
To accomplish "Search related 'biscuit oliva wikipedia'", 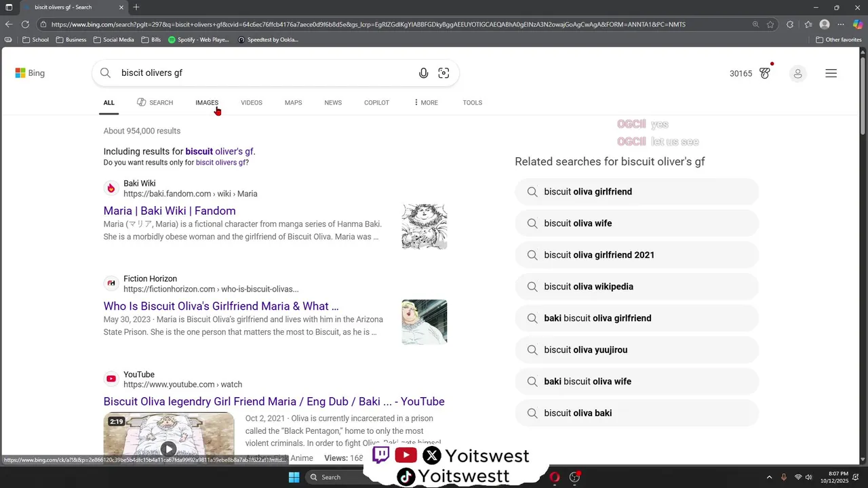I will [x=637, y=287].
